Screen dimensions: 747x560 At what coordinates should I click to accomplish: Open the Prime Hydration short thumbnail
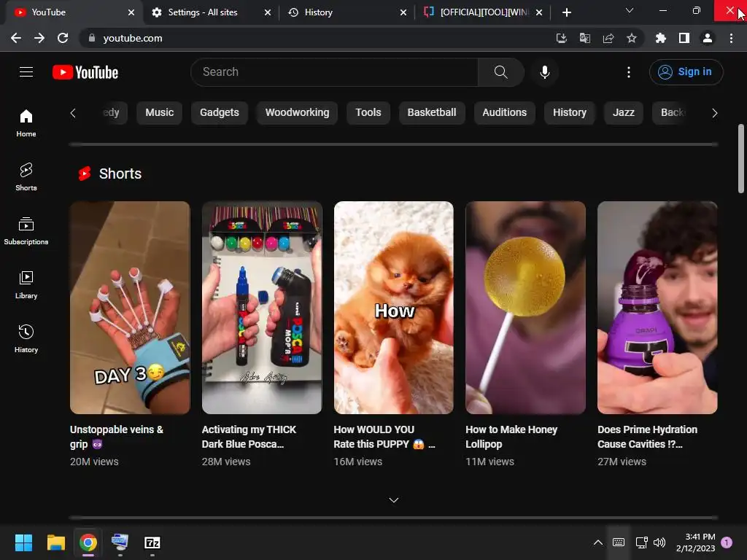657,308
